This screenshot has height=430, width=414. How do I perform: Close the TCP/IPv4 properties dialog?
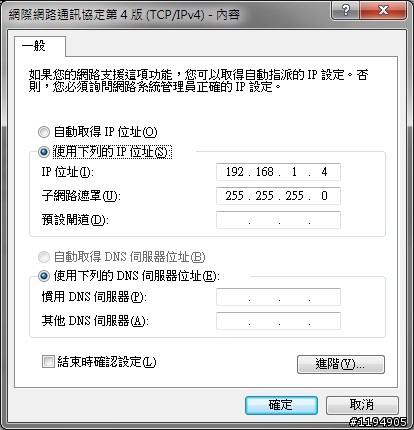[383, 10]
